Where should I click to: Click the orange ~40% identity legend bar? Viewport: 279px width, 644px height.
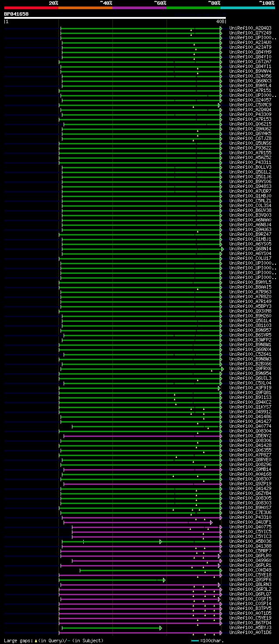[85, 8]
